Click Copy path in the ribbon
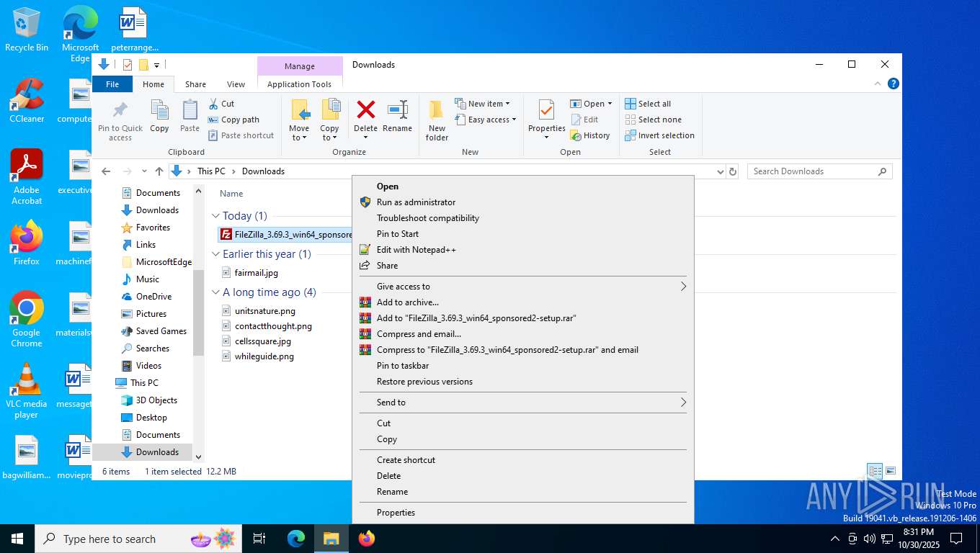 [x=233, y=120]
